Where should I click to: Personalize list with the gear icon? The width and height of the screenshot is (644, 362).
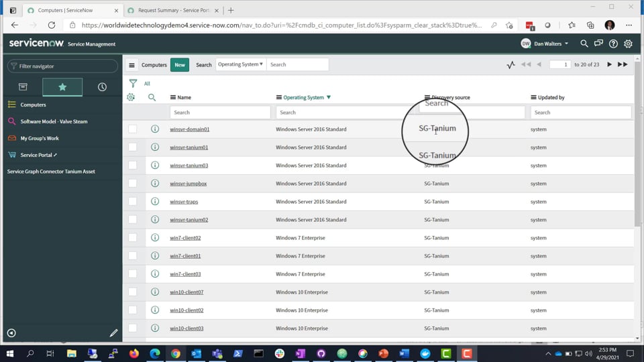click(131, 97)
